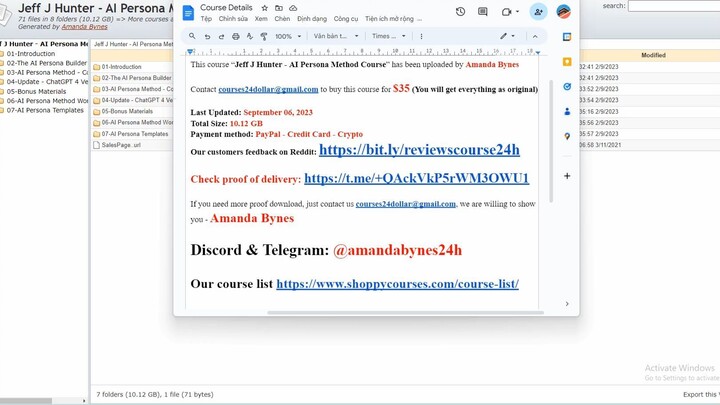Viewport: 720px width, 405px height.
Task: Open the Chèn menu
Action: pos(282,19)
